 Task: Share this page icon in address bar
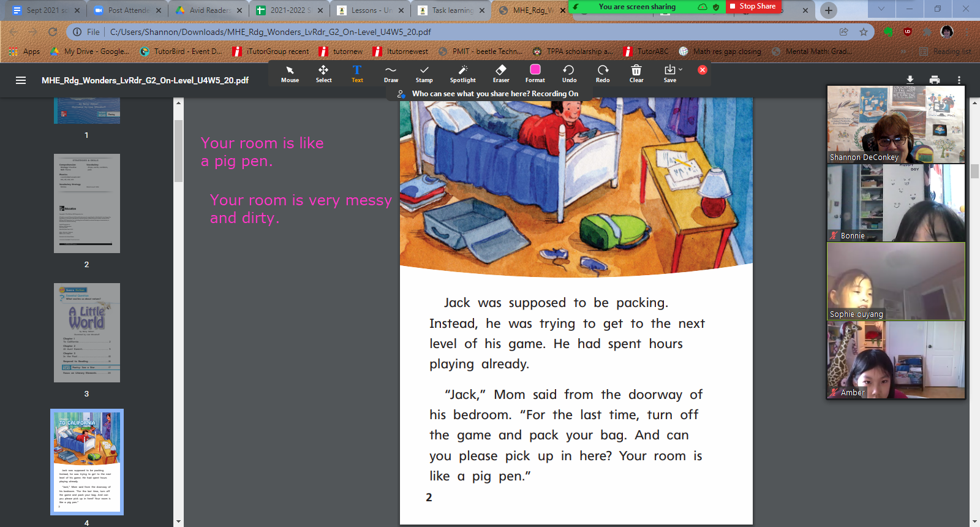(844, 32)
